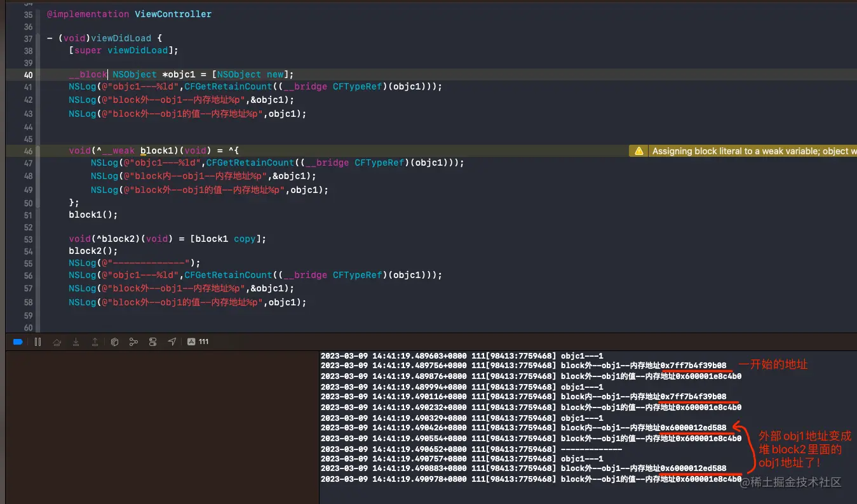Click console log line timestamped 14:41:19.489603
The height and width of the screenshot is (504, 857).
[462, 356]
